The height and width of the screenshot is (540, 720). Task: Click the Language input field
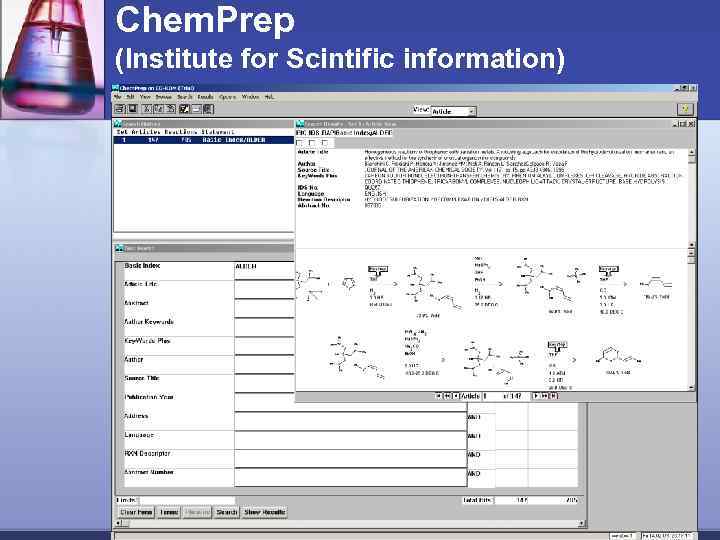click(x=350, y=440)
